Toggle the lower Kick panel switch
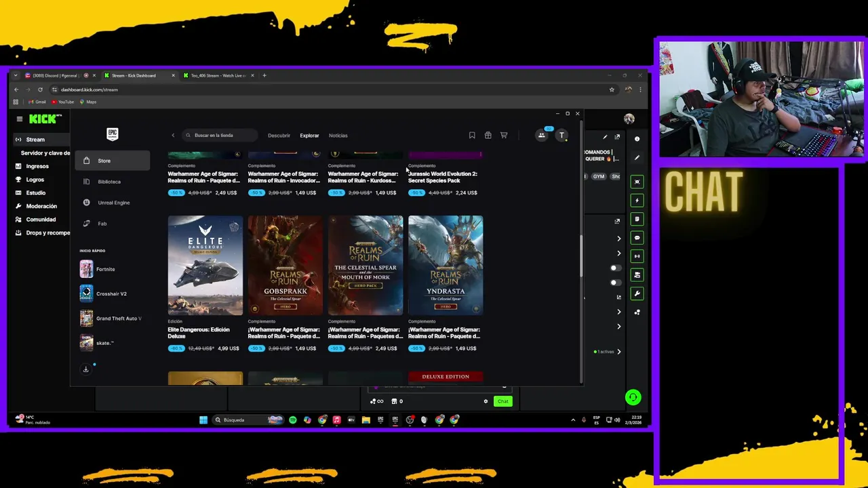Image resolution: width=868 pixels, height=488 pixels. click(614, 283)
